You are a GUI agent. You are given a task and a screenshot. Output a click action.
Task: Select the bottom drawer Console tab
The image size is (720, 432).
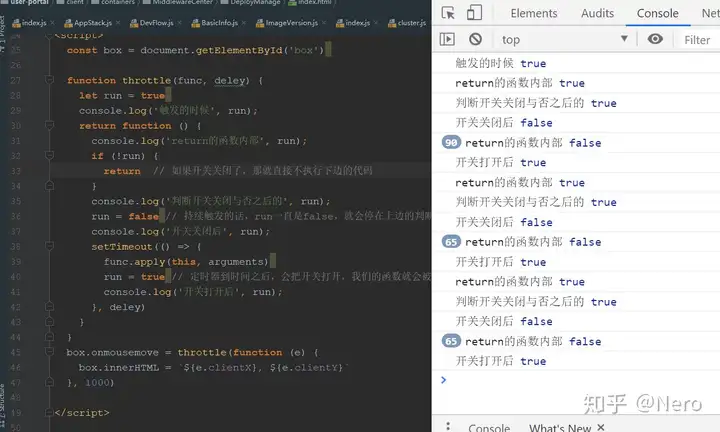click(x=489, y=427)
